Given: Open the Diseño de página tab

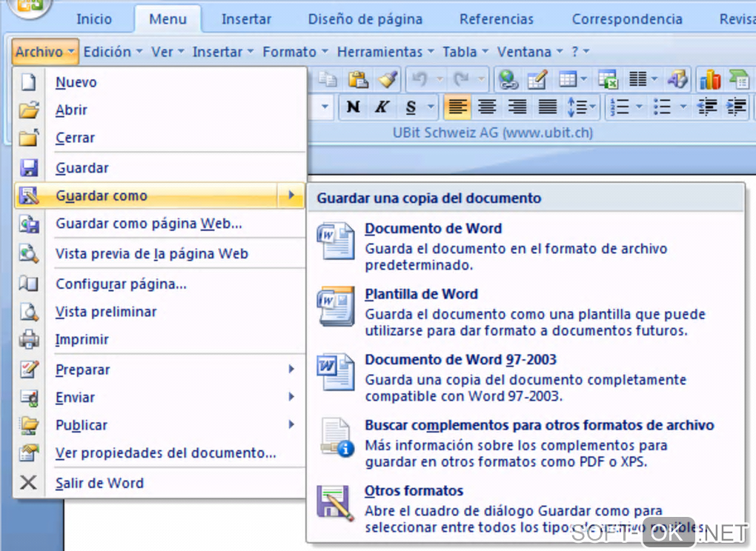Looking at the screenshot, I should pyautogui.click(x=365, y=19).
